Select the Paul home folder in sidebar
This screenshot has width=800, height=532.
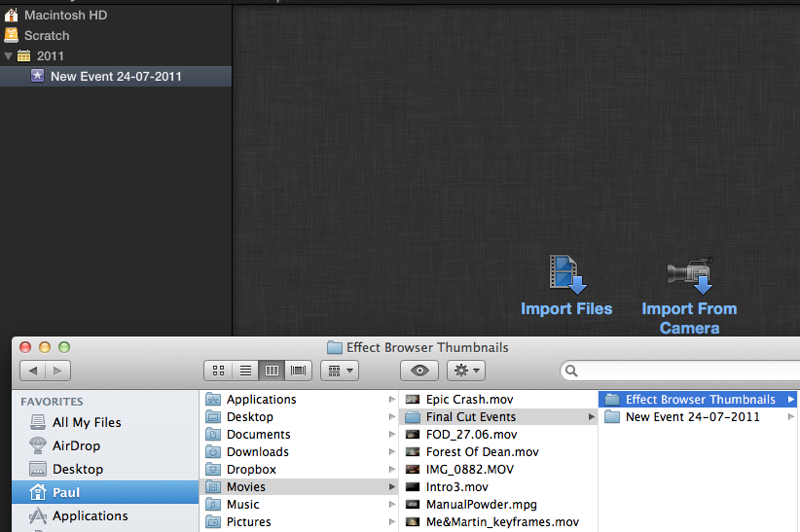point(105,492)
